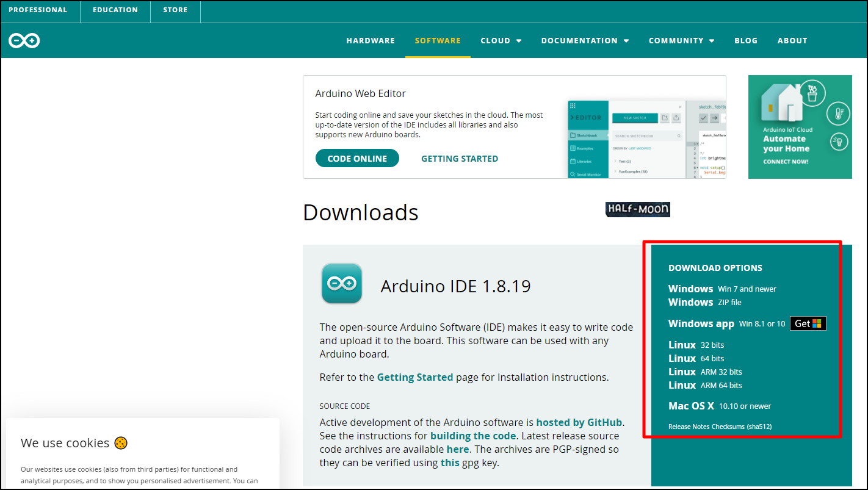Click the Arduino Web Editor heading

coord(360,93)
